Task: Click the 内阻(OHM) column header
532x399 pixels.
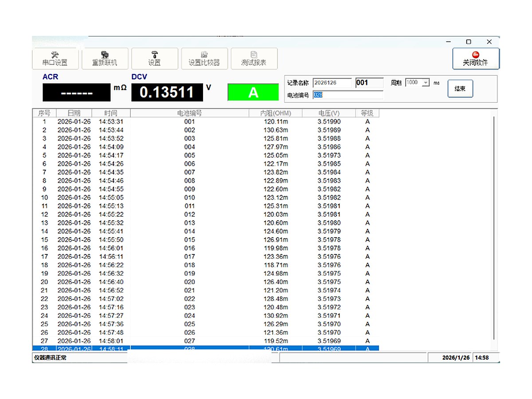Action: click(x=276, y=113)
